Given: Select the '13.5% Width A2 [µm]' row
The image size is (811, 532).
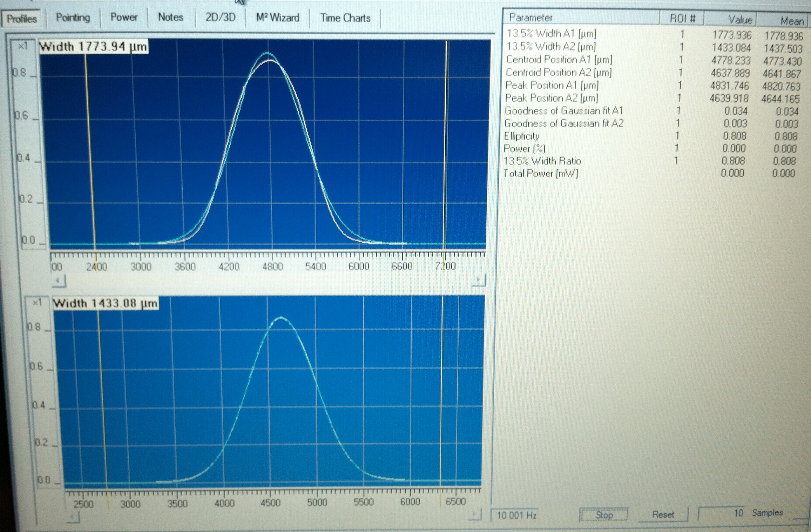Looking at the screenshot, I should 654,47.
